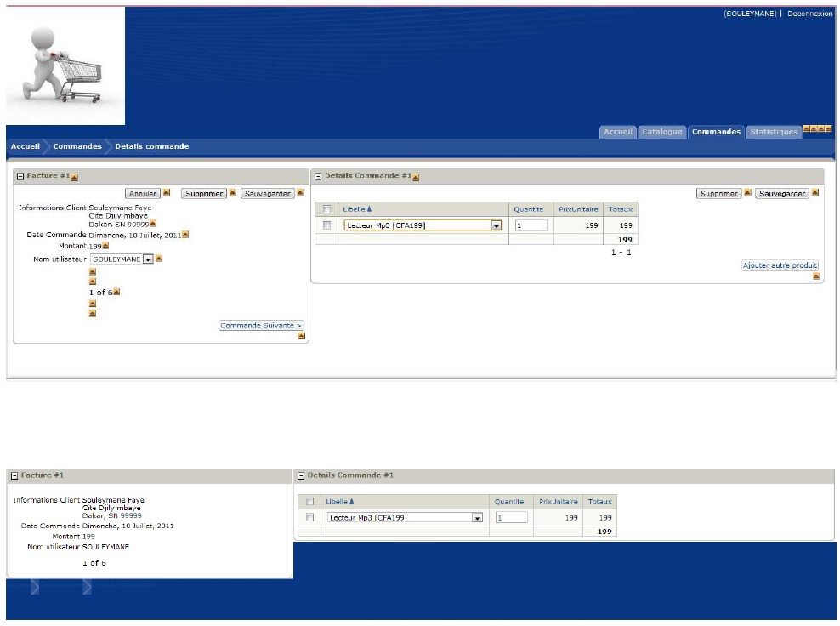Toggle select-all checkbox in upper Libelle header
Image resolution: width=840 pixels, height=626 pixels.
(x=326, y=209)
